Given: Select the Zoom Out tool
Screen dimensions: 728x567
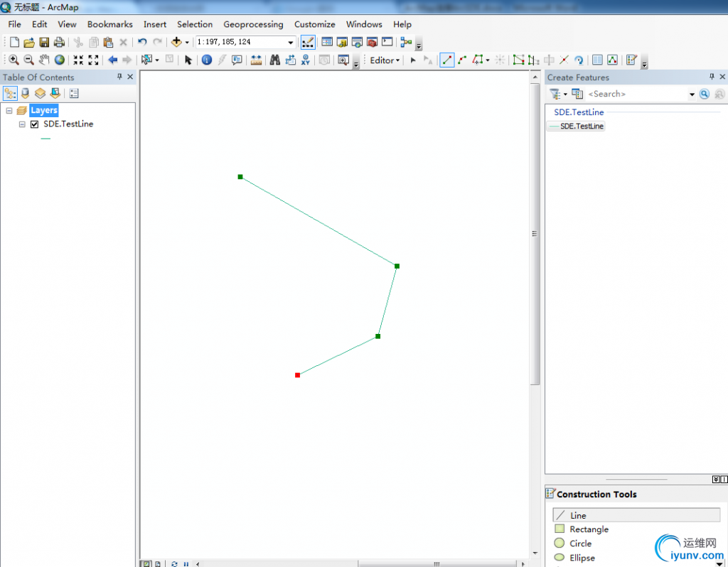Looking at the screenshot, I should point(28,60).
